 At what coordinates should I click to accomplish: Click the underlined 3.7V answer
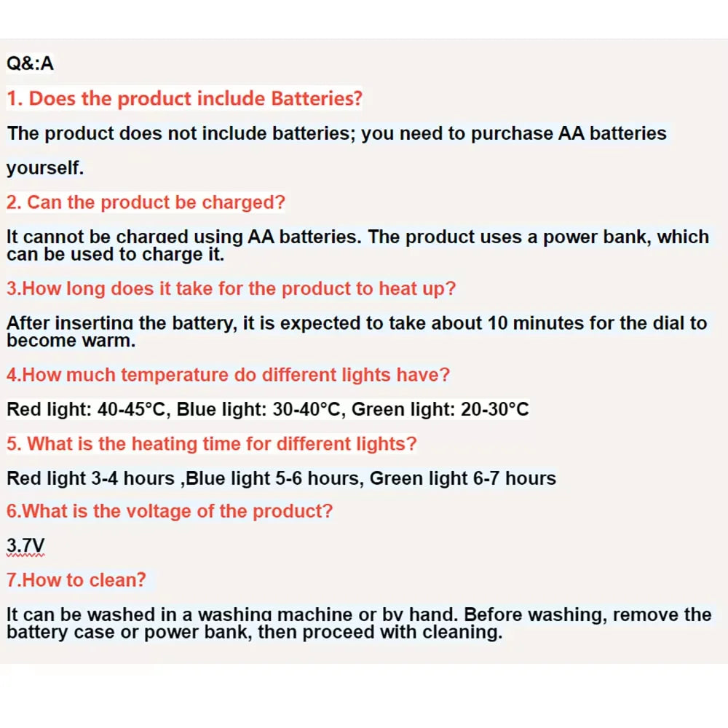(25, 545)
